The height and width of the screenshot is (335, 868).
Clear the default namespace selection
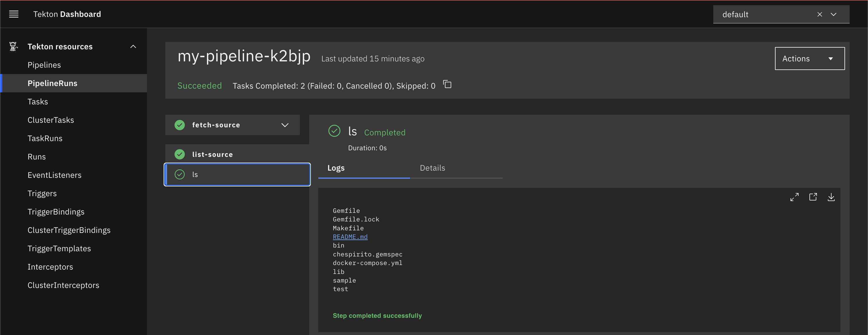coord(819,14)
